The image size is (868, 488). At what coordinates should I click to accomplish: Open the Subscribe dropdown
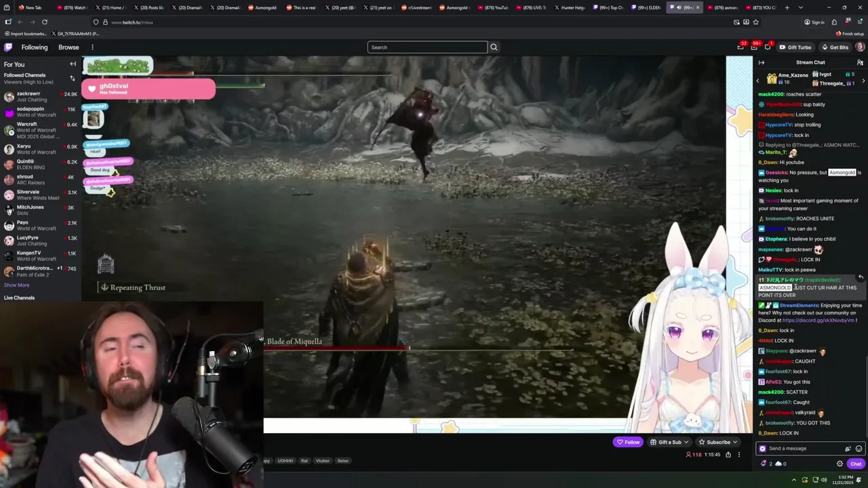[717, 442]
